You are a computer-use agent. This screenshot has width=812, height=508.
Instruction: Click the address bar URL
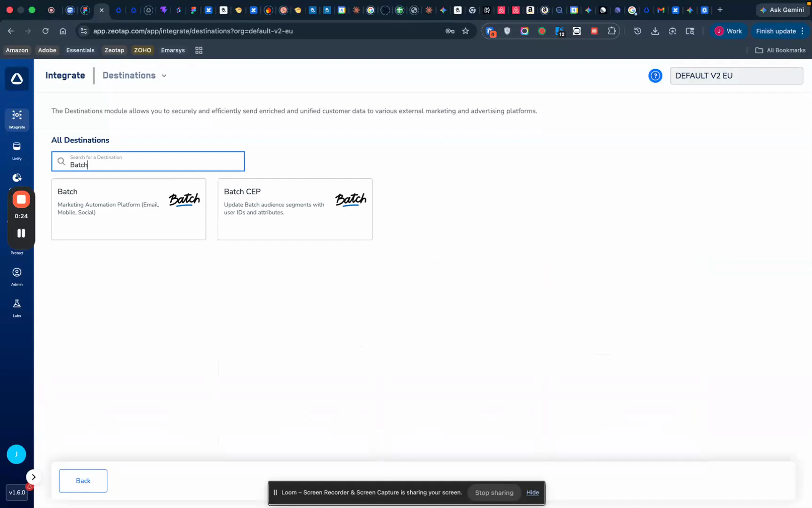[193, 31]
